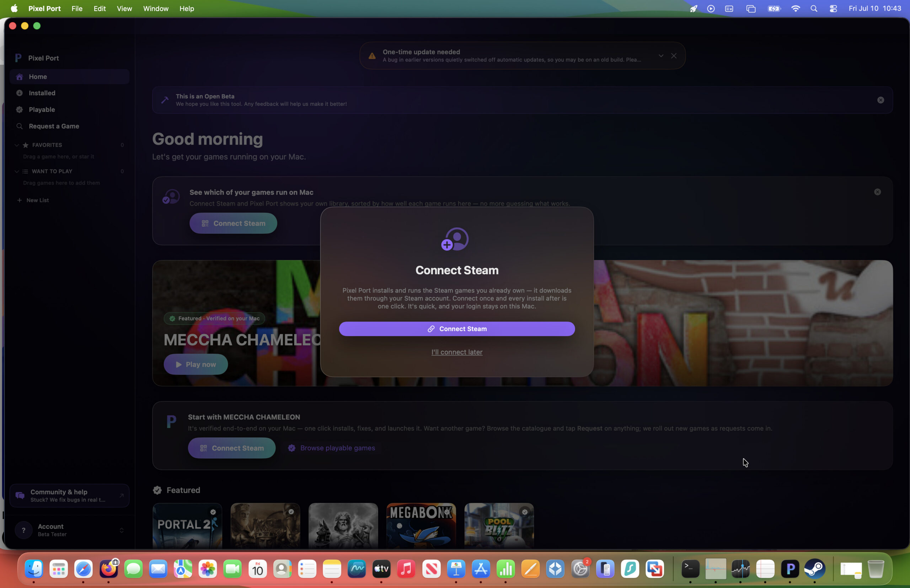Dismiss the One-time update needed notice
Viewport: 910px width, 588px height.
pos(674,56)
